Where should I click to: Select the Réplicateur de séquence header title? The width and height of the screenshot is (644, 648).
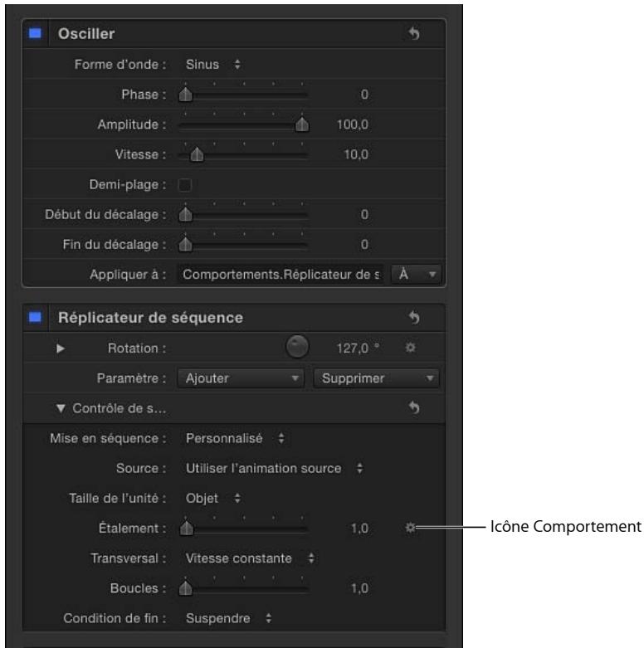[x=150, y=318]
